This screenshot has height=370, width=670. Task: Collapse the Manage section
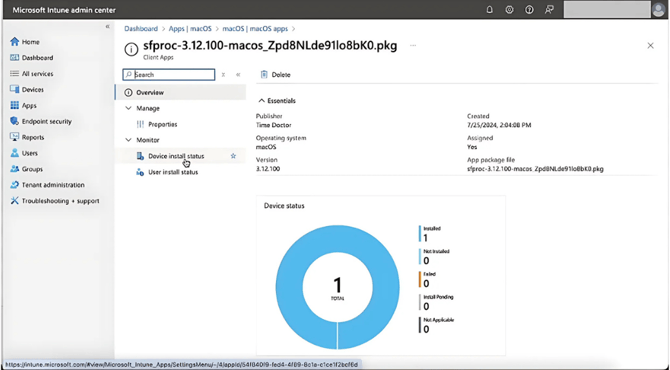point(128,108)
